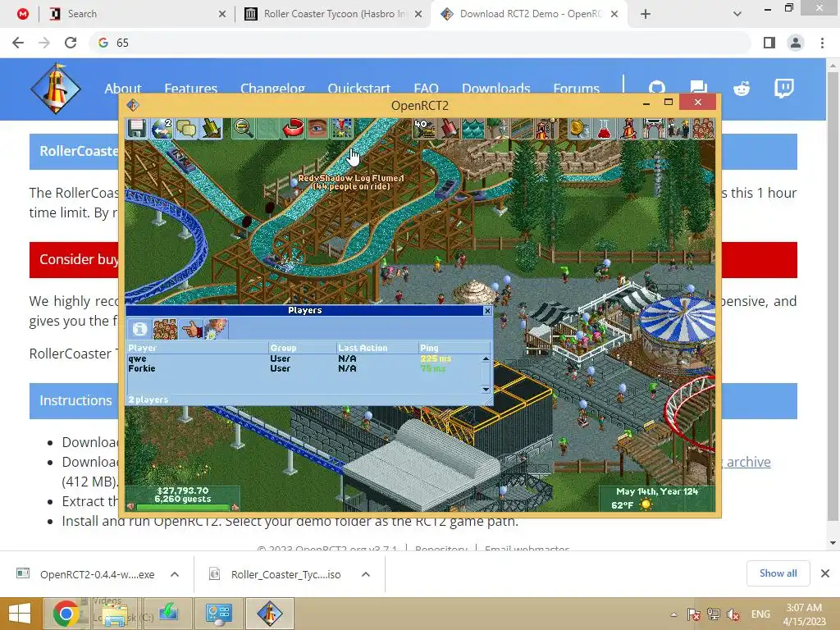840x630 pixels.
Task: Open the OpenRCT2 taskbar icon
Action: 269,614
